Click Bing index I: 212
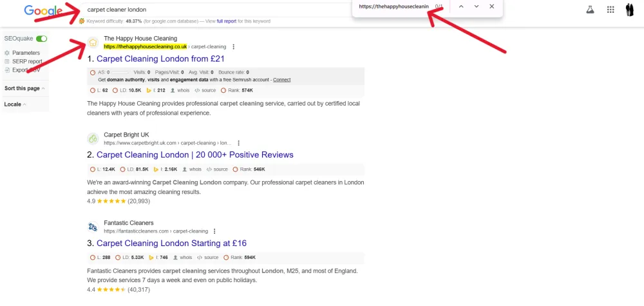This screenshot has width=644, height=306. 156,90
